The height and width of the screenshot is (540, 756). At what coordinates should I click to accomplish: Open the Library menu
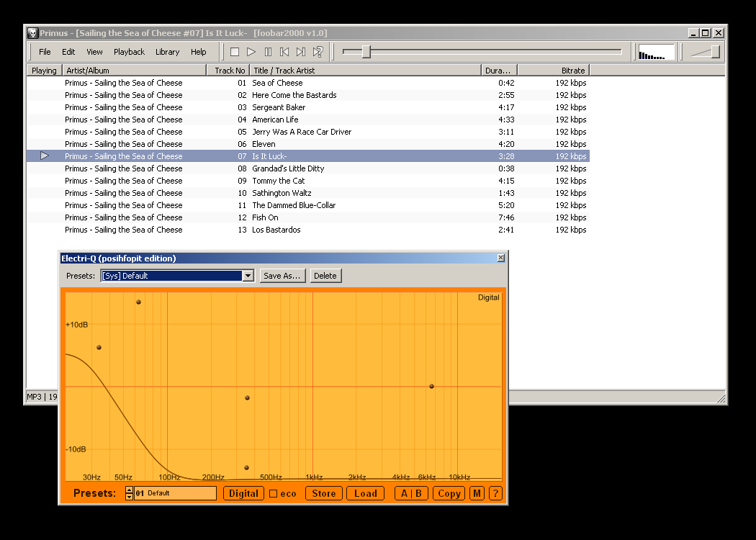(167, 52)
